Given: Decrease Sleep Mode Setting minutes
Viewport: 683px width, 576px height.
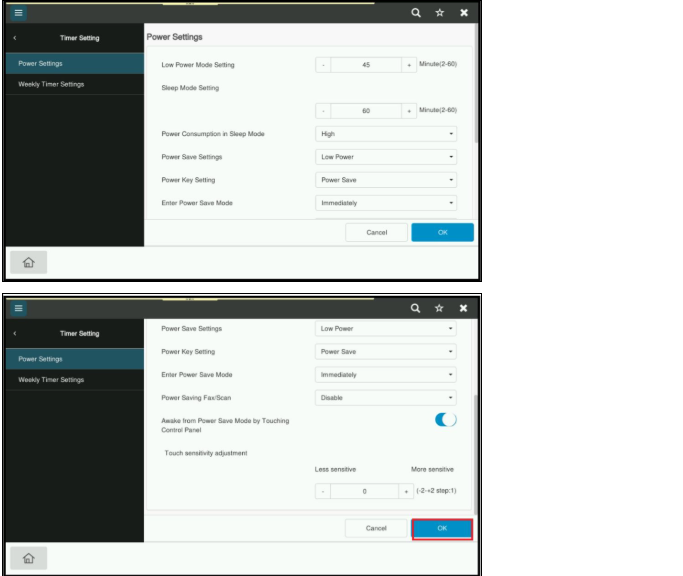Looking at the screenshot, I should click(323, 111).
